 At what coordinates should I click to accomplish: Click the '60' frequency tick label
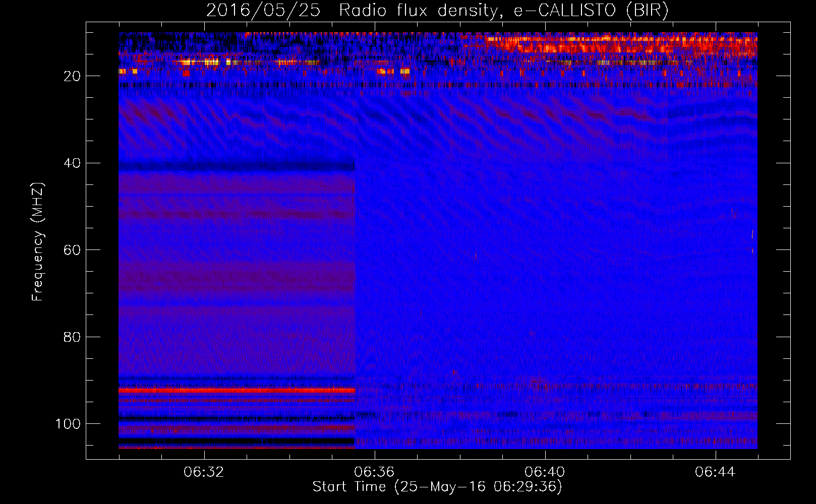click(72, 250)
